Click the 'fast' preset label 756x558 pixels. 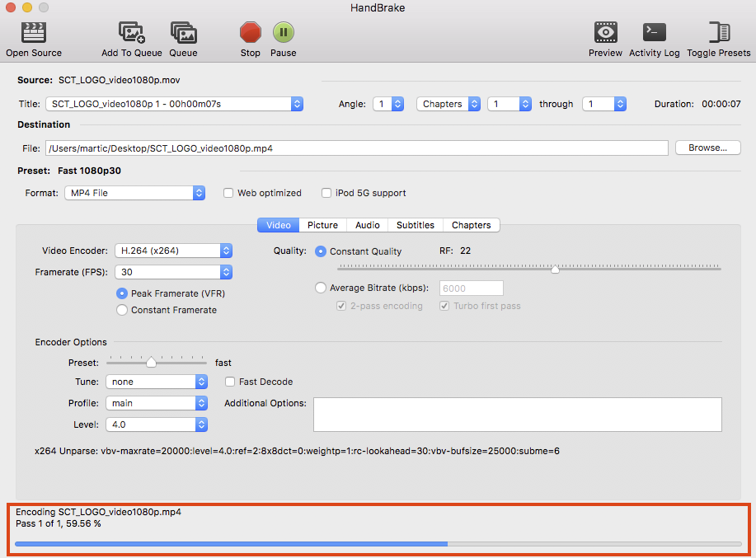223,363
